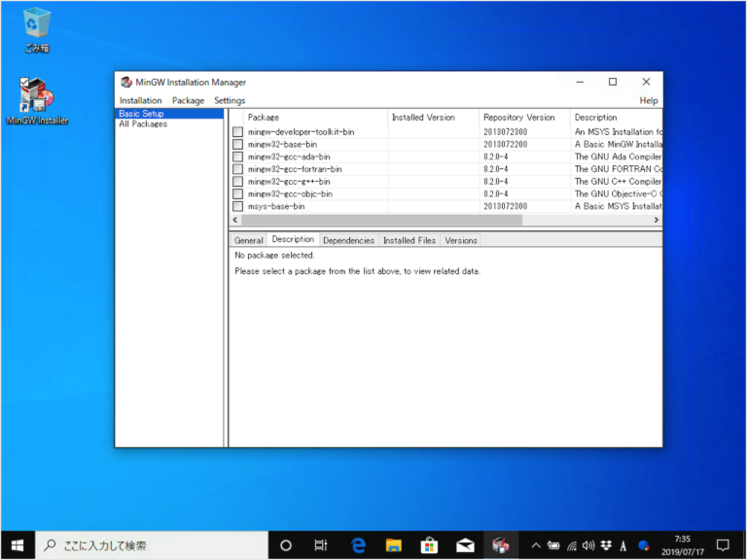Select the mingw-developer-toolkit-bin package name
Image resolution: width=747 pixels, height=560 pixels.
(x=302, y=132)
